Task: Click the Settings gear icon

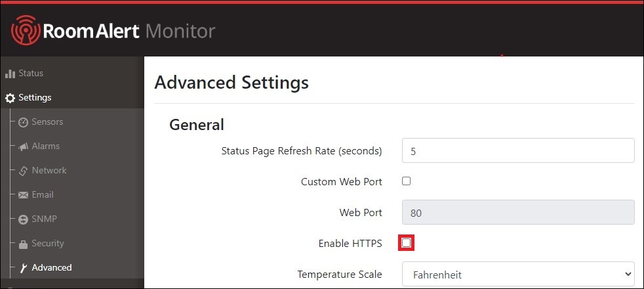Action: (x=10, y=98)
